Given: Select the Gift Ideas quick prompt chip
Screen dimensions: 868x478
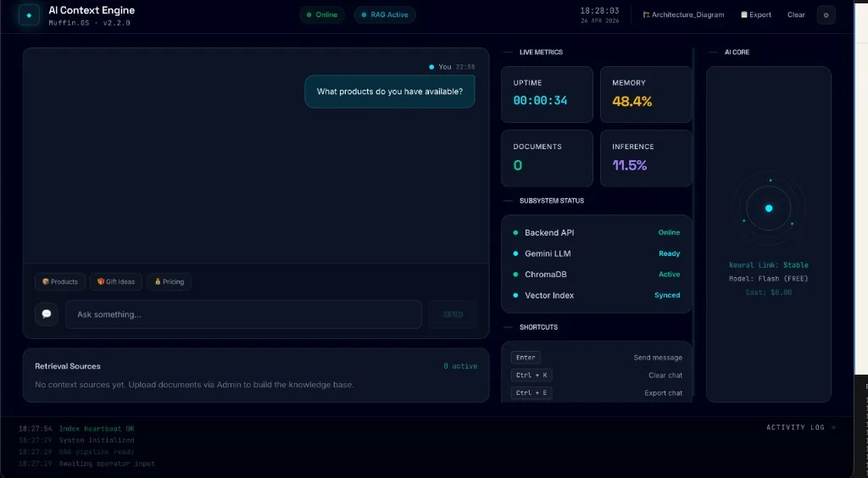Looking at the screenshot, I should point(115,281).
